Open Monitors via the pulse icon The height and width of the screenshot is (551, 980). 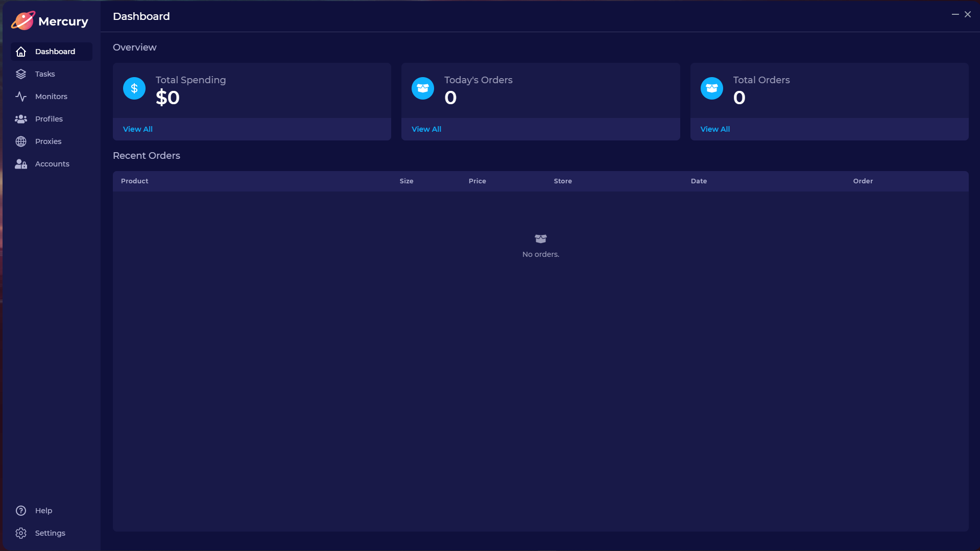point(21,97)
